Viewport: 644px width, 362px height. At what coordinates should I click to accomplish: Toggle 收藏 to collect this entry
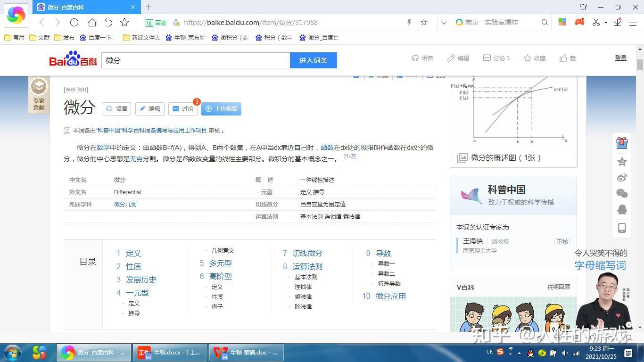point(535,58)
